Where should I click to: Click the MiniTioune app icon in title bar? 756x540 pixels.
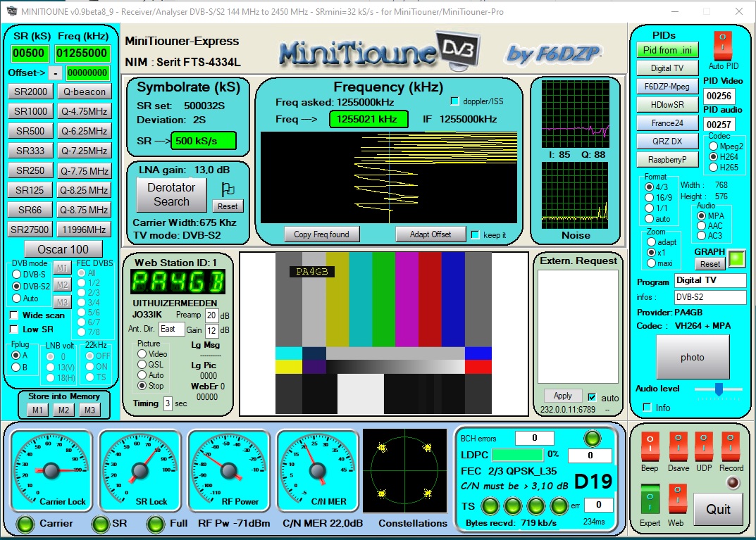coord(11,11)
